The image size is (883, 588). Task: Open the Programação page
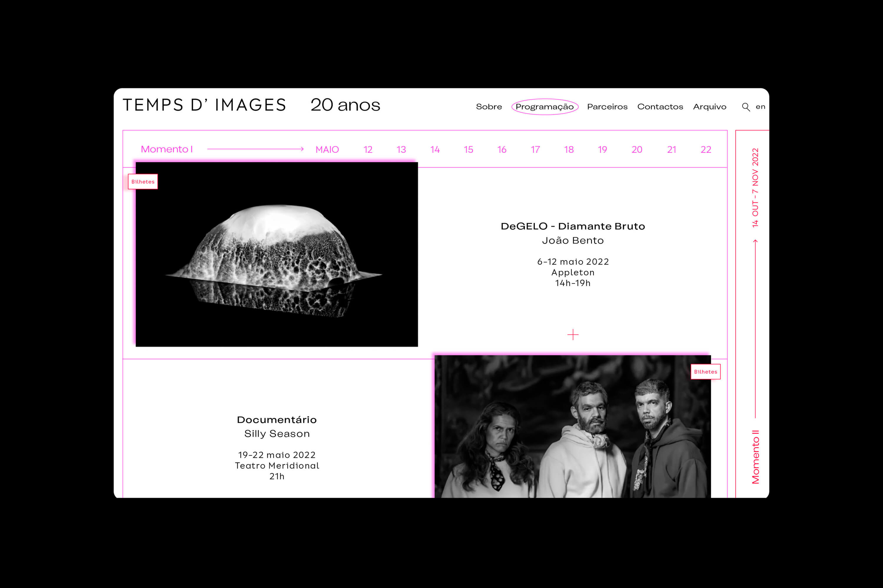tap(545, 107)
